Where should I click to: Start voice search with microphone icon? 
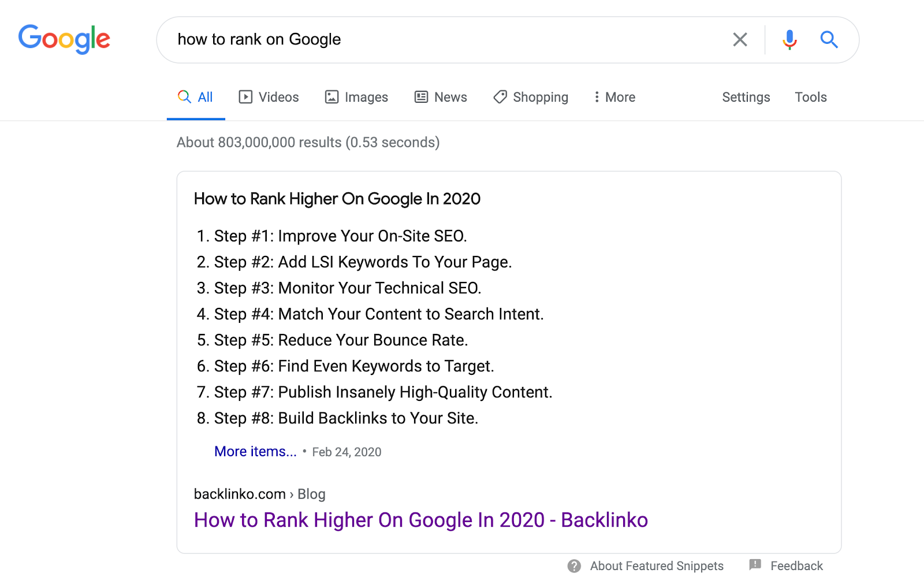coord(789,39)
